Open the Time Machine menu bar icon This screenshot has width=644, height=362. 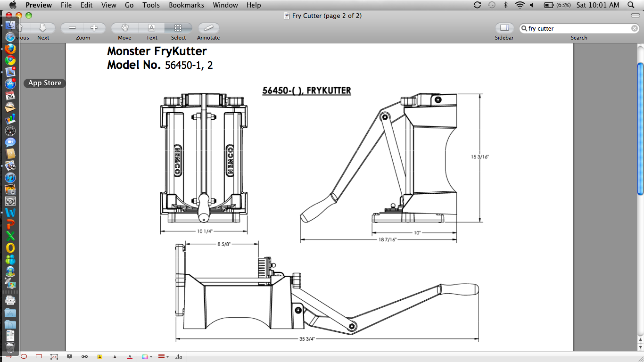(x=492, y=5)
